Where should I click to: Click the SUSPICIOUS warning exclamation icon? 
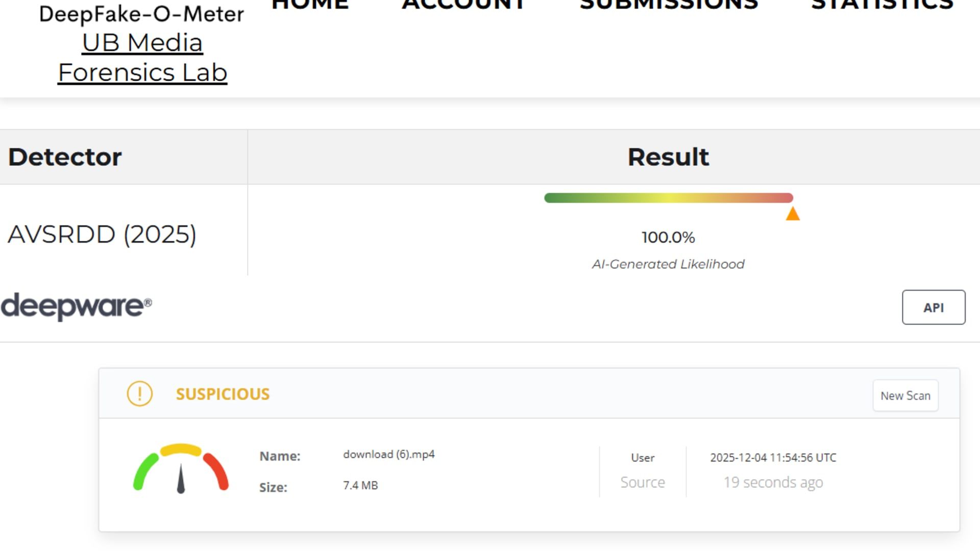point(139,394)
